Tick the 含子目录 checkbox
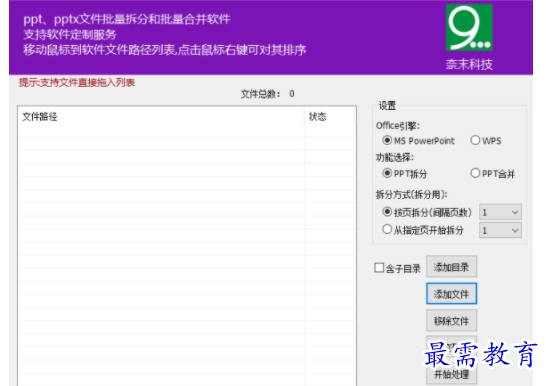 [379, 268]
